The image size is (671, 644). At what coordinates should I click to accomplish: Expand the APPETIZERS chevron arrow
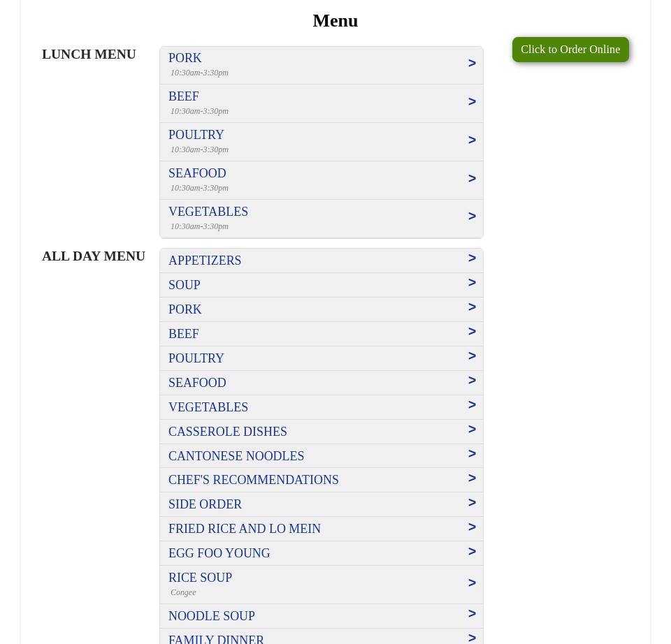click(x=472, y=258)
